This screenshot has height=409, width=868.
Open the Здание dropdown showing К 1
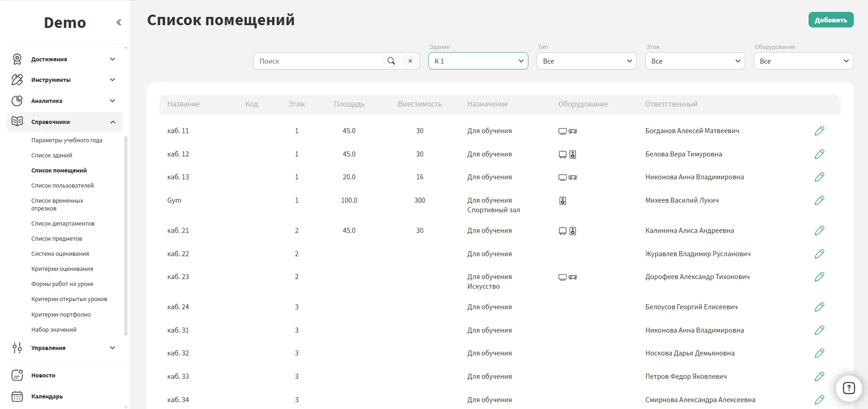pos(478,61)
